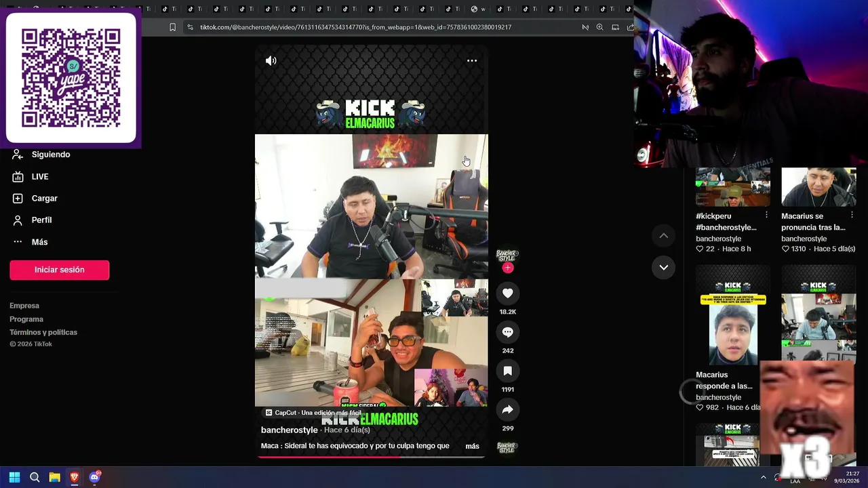
Task: Open the Windows Start menu
Action: (x=14, y=477)
